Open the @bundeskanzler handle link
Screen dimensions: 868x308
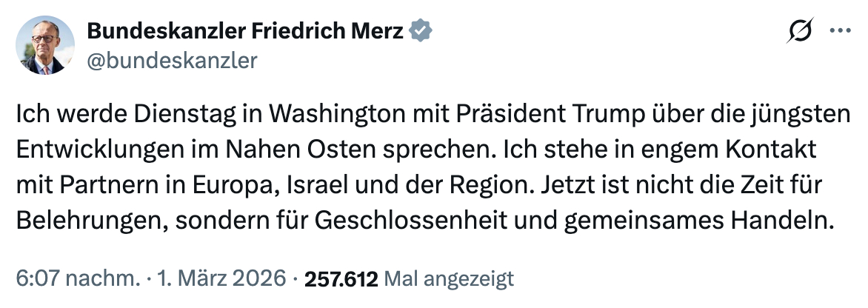(173, 60)
